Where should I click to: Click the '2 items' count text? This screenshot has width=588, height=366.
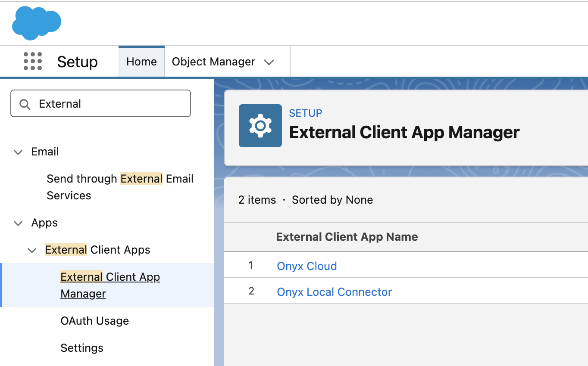pos(257,200)
